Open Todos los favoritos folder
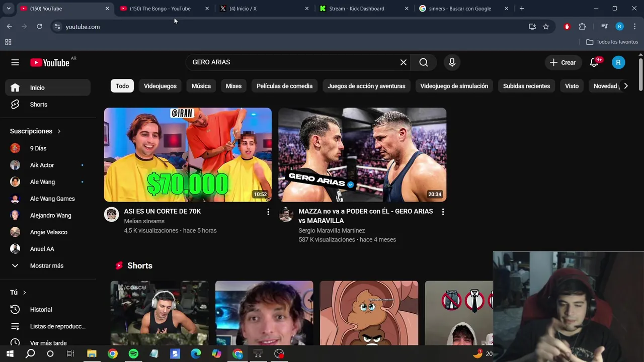This screenshot has width=644, height=362. [612, 42]
